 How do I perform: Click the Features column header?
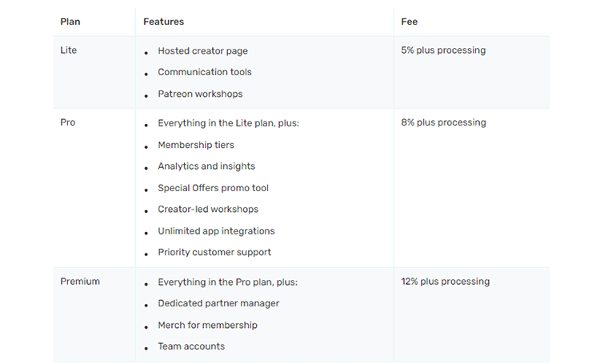click(163, 22)
